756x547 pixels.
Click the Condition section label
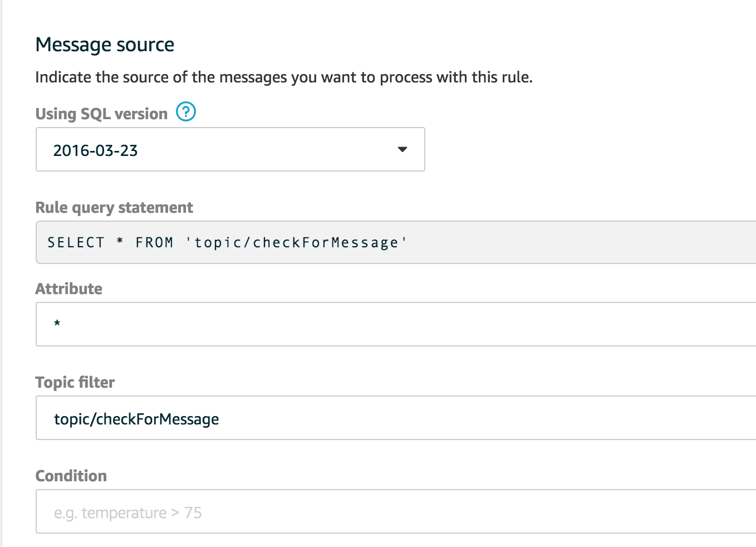[71, 476]
